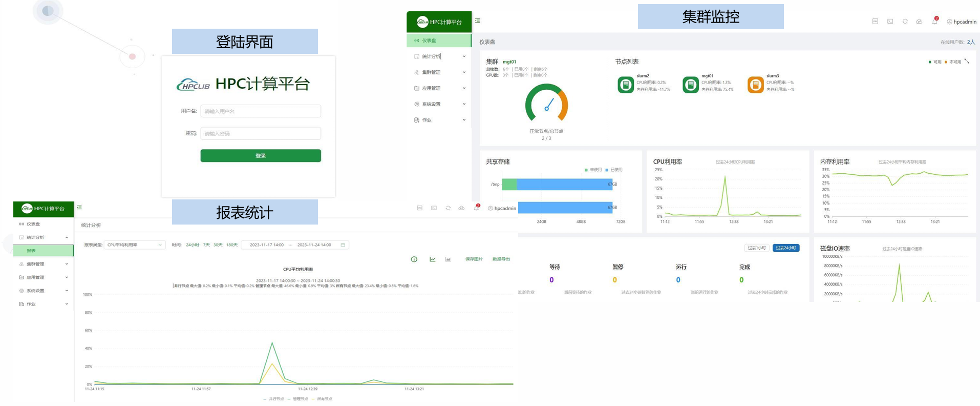This screenshot has height=406, width=980.
Task: Switch to line chart view in the report
Action: [x=433, y=259]
